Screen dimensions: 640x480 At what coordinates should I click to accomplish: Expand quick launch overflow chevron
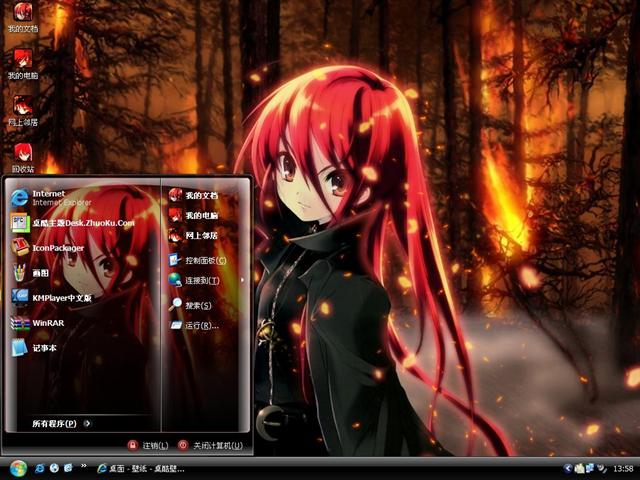pos(84,466)
